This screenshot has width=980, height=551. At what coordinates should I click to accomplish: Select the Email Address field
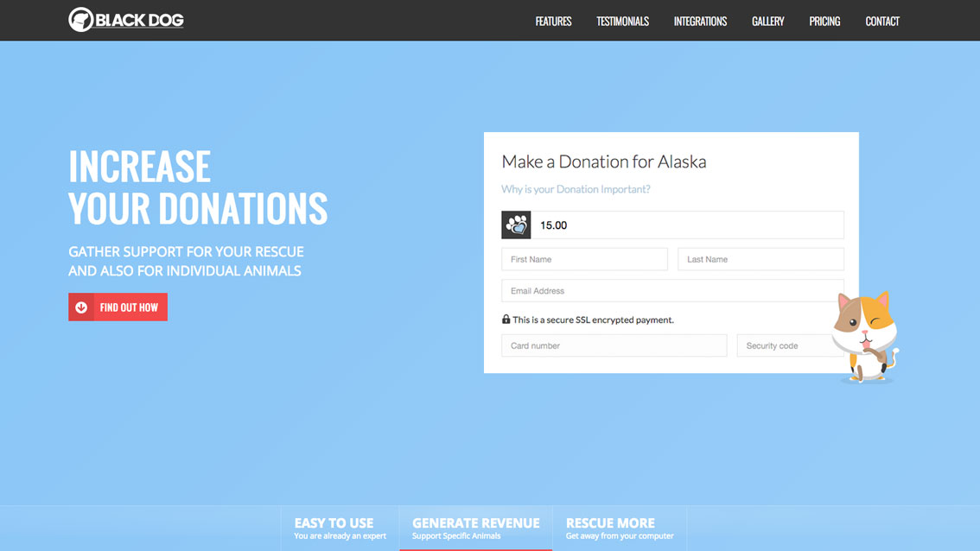click(x=672, y=291)
